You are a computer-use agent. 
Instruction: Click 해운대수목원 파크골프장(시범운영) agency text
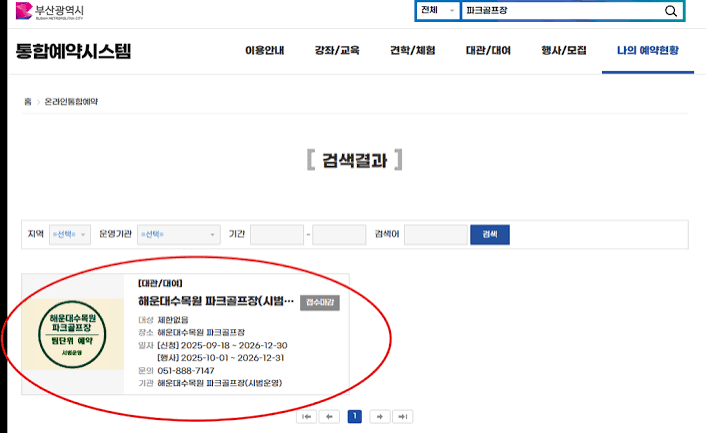coord(220,383)
